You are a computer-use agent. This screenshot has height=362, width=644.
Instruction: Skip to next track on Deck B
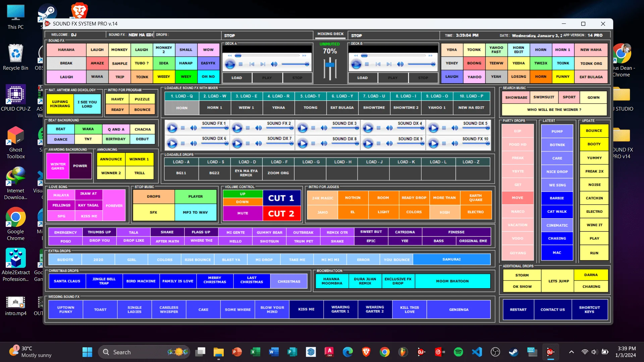(x=389, y=64)
